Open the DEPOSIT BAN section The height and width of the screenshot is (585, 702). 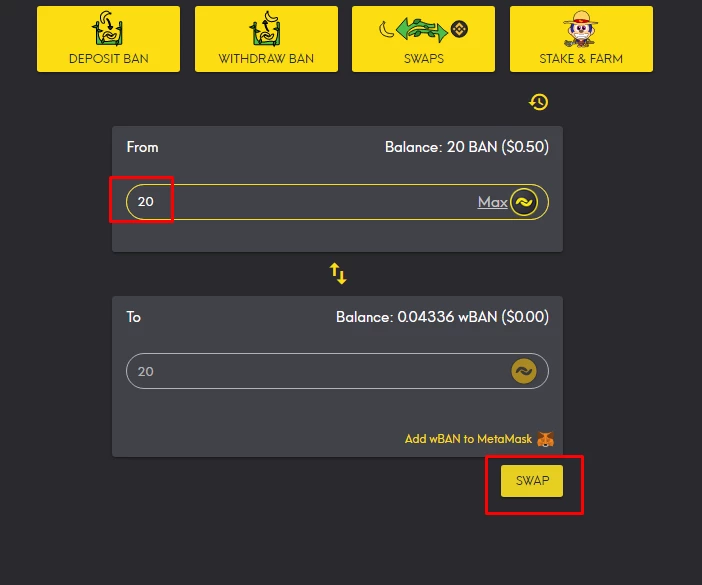click(108, 39)
